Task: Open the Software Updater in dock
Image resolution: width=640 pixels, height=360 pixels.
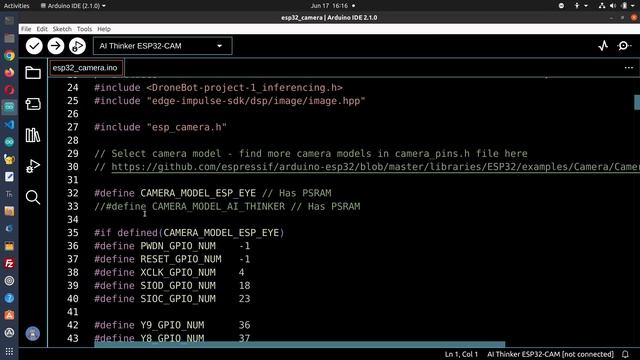Action: (x=9, y=333)
